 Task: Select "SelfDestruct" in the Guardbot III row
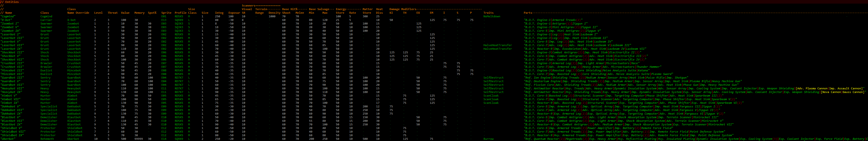(x=494, y=78)
